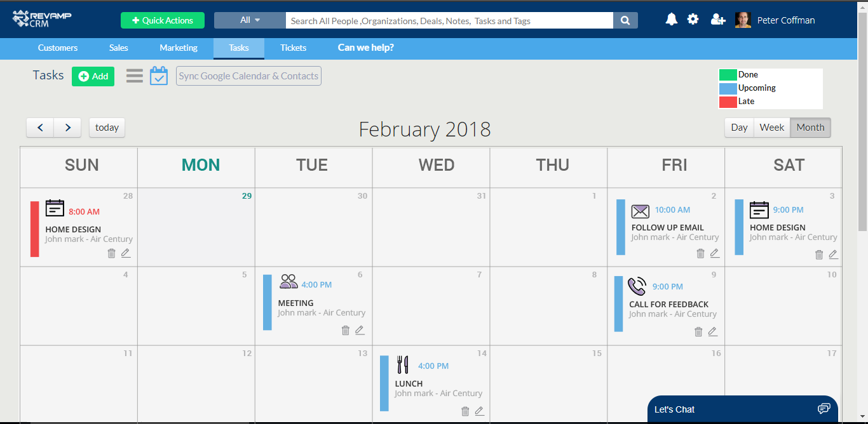Open the CALL FOR FEEDBACK task title
The image size is (868, 424).
point(668,304)
